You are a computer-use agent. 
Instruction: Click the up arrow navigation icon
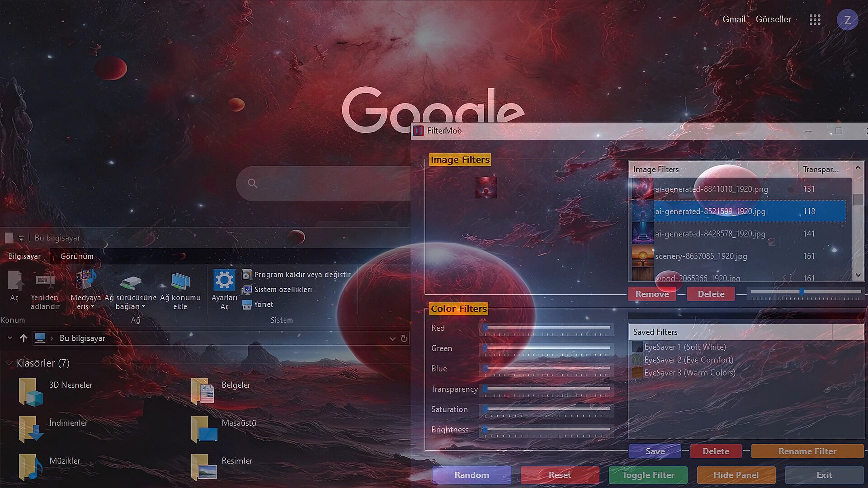(24, 338)
